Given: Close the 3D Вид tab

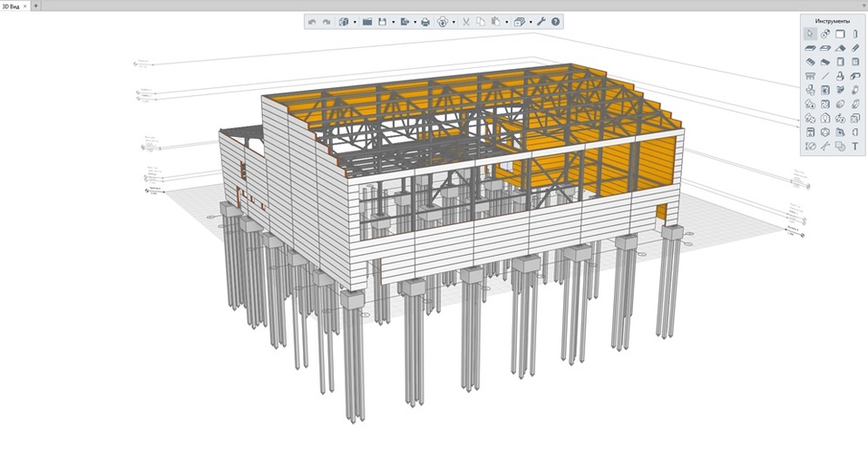Looking at the screenshot, I should 24,5.
